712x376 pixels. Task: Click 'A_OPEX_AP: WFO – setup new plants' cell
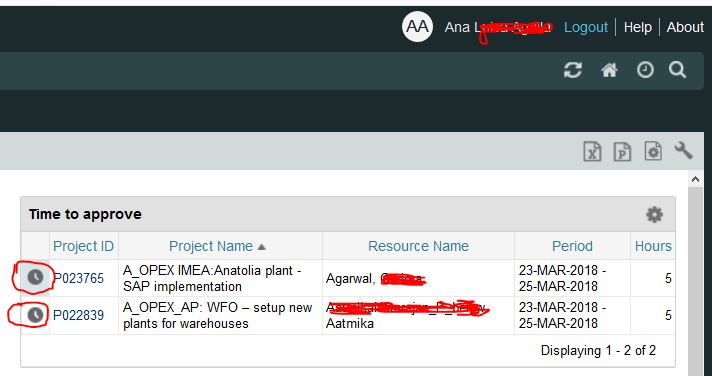(x=220, y=316)
